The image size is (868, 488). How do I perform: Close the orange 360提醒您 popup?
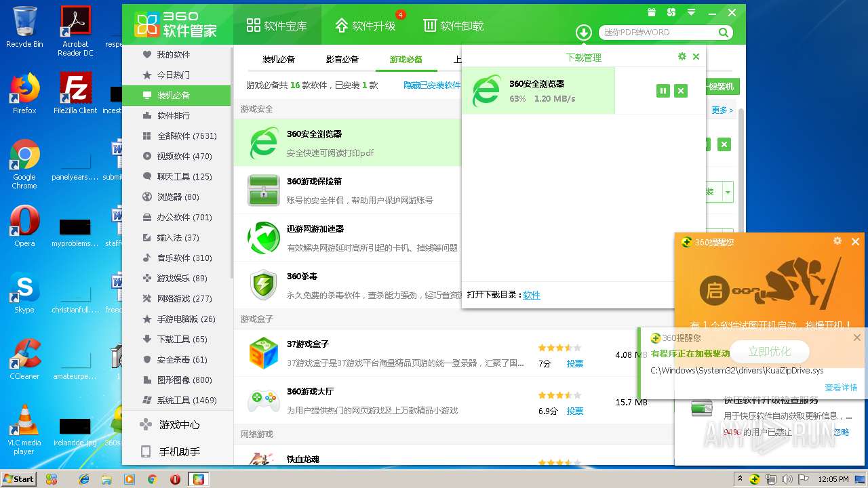tap(855, 241)
